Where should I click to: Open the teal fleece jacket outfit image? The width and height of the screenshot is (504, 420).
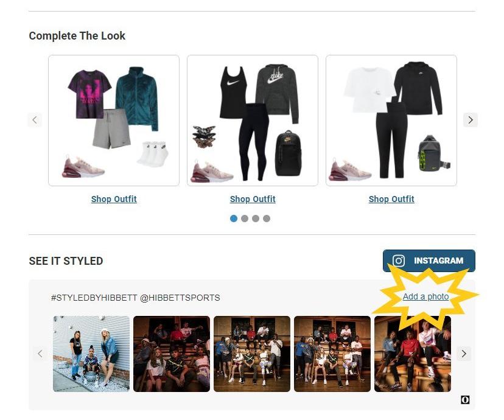(x=114, y=121)
